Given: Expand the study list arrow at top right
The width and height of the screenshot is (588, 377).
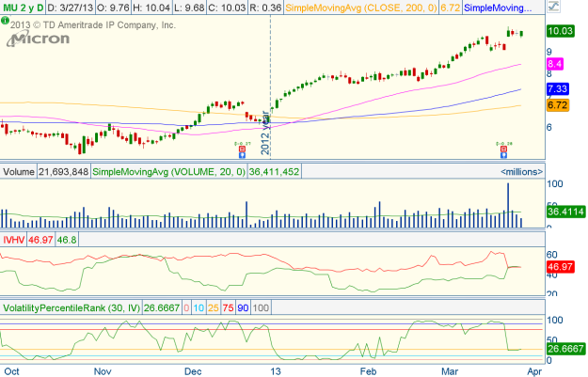Looking at the screenshot, I should click(x=580, y=7).
